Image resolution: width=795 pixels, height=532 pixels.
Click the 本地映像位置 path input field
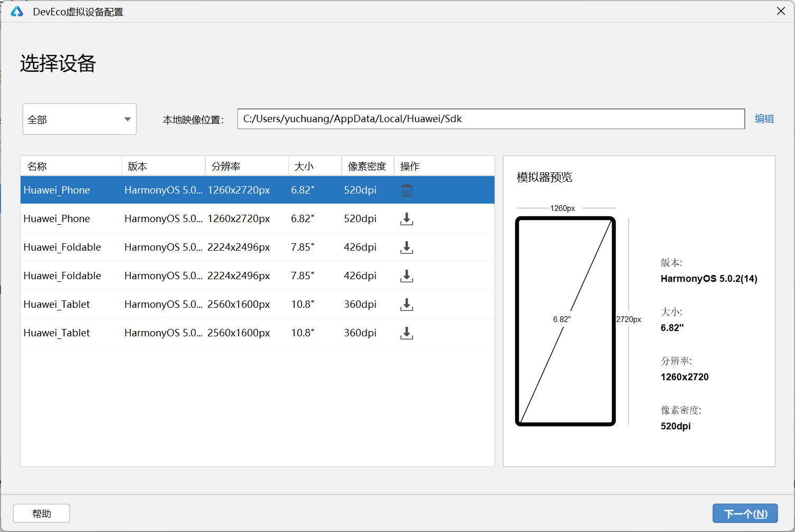(491, 119)
